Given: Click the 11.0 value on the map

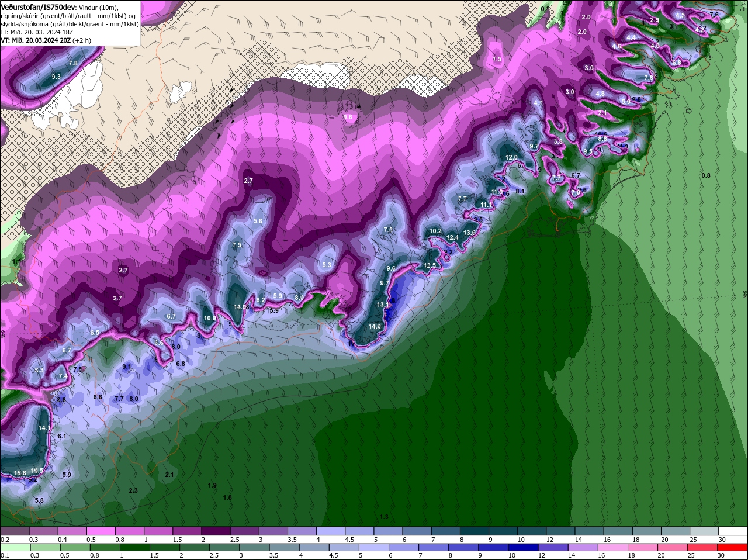Looking at the screenshot, I should (497, 192).
